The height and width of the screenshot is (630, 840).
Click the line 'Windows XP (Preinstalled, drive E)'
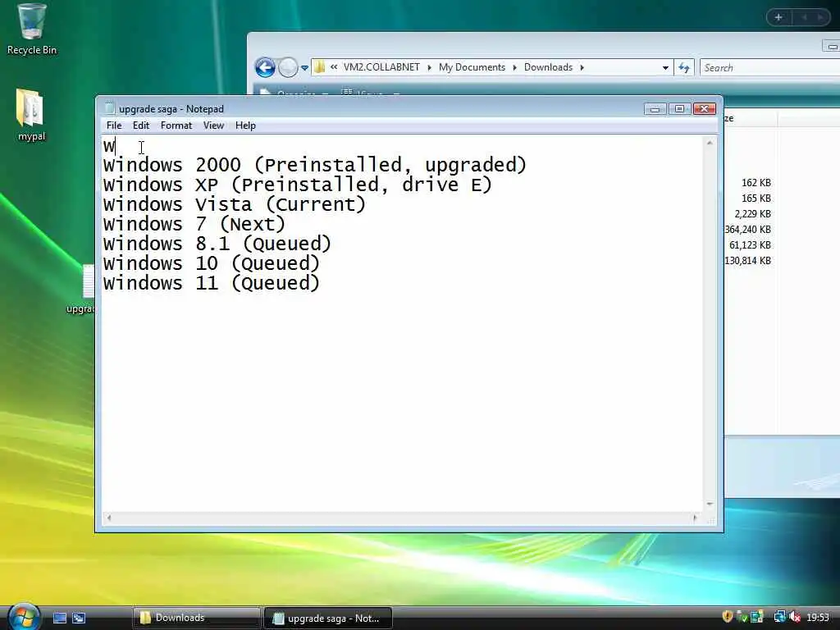297,185
